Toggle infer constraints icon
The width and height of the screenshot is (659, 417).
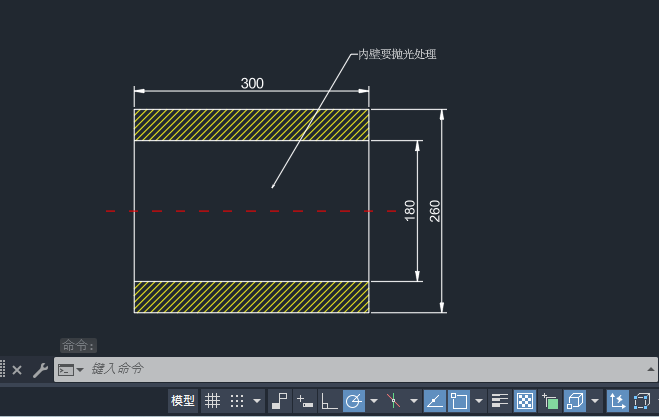click(279, 401)
